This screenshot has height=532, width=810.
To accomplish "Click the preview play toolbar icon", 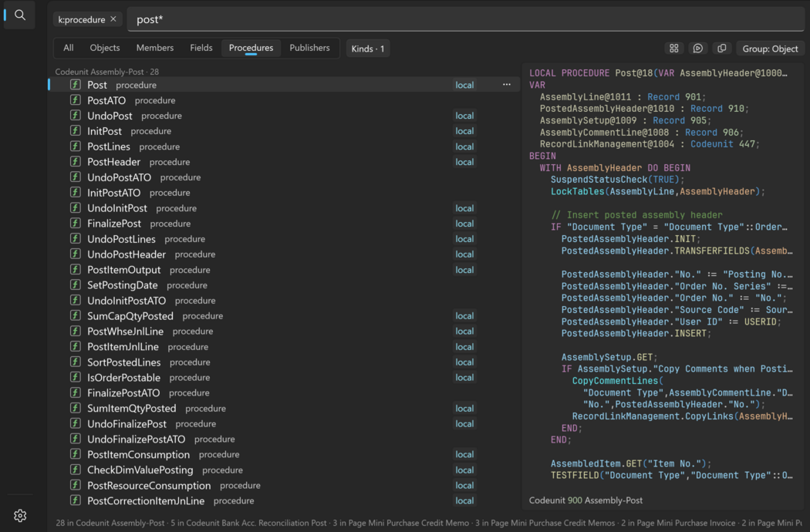I will pos(698,48).
